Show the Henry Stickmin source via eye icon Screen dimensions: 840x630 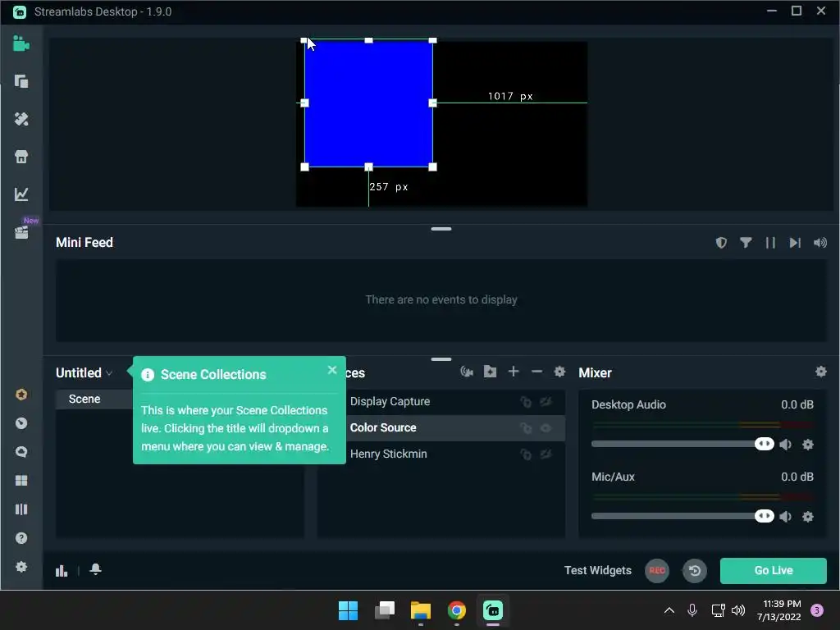coord(546,454)
